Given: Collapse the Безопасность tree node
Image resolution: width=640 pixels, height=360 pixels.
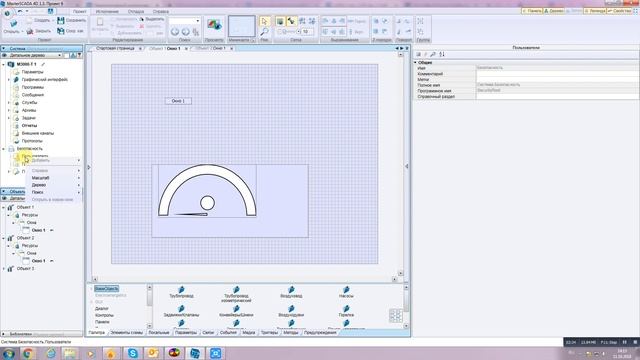Looking at the screenshot, I should click(x=4, y=149).
